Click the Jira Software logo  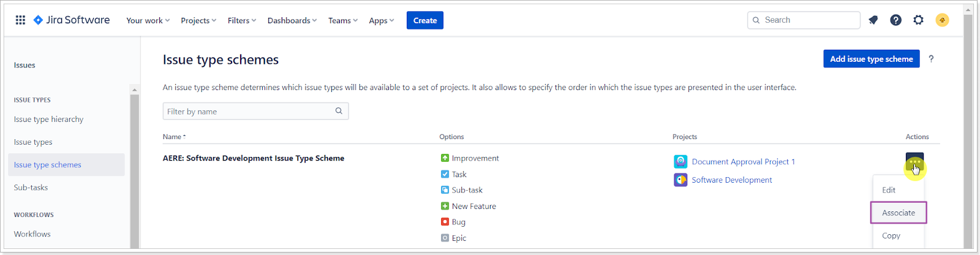(x=72, y=20)
